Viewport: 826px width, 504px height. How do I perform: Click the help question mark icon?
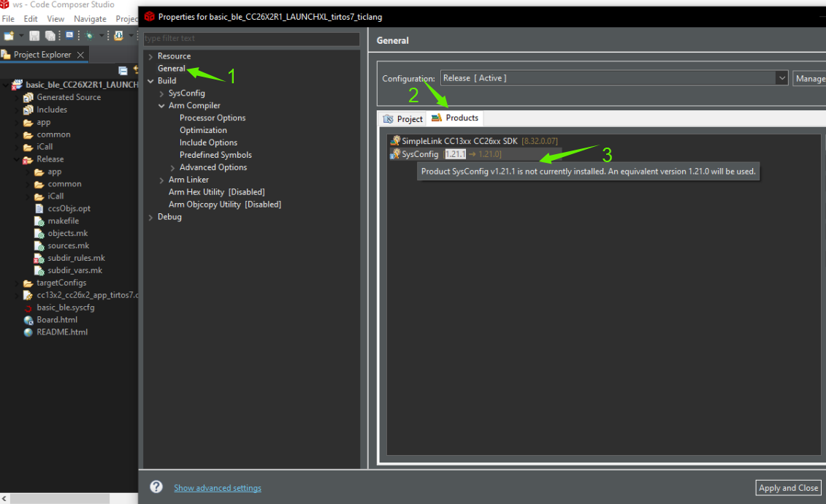tap(156, 486)
